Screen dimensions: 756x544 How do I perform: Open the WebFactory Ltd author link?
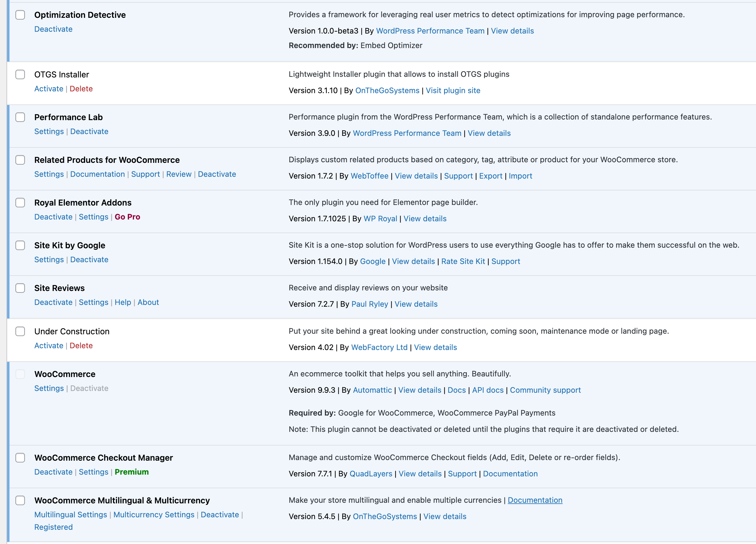coord(379,347)
